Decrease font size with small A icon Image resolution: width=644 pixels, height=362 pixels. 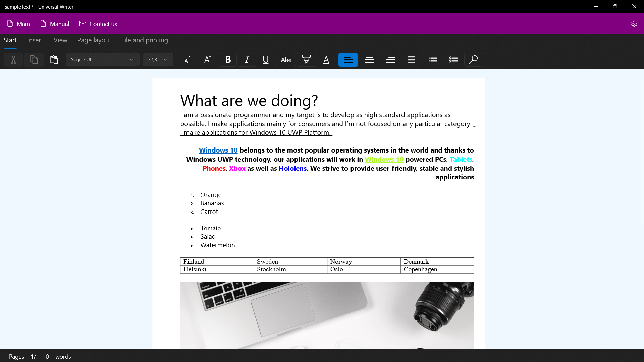[x=187, y=60]
